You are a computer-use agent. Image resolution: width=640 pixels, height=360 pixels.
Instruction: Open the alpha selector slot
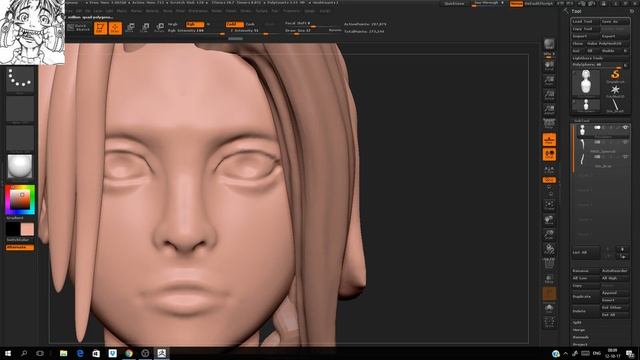pyautogui.click(x=20, y=109)
